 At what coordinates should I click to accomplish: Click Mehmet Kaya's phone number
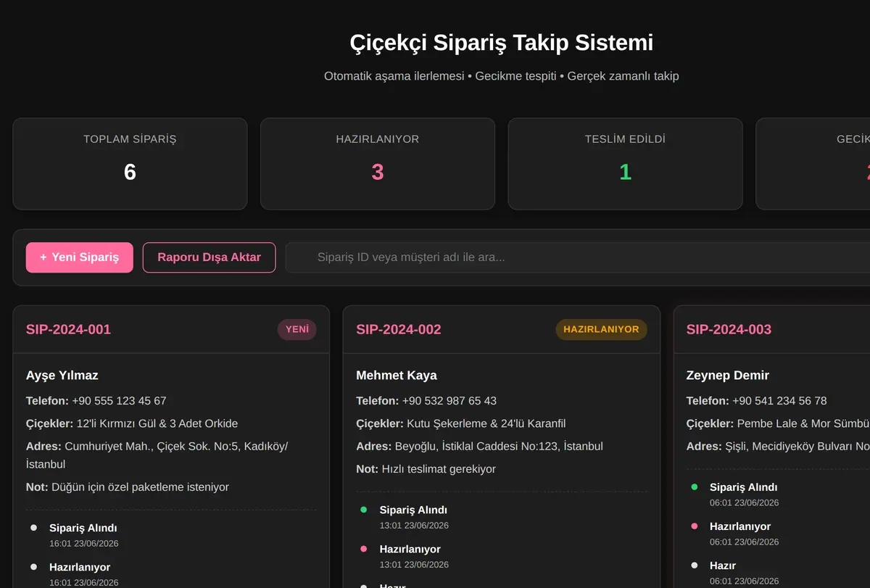pos(449,401)
